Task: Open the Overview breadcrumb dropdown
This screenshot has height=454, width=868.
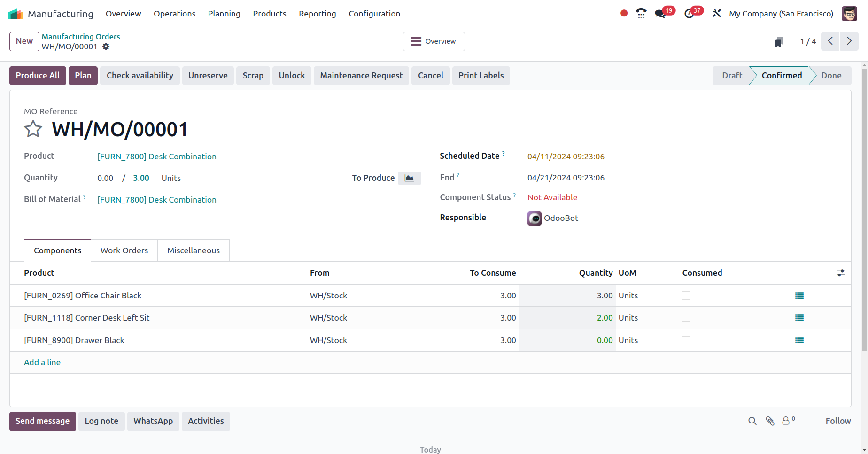Action: (433, 41)
